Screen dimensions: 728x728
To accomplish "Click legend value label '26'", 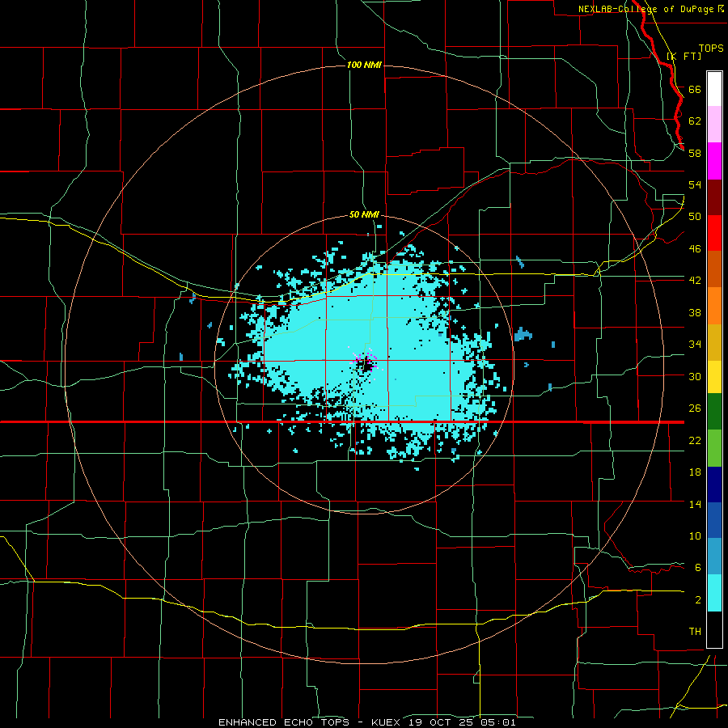I will pyautogui.click(x=695, y=408).
